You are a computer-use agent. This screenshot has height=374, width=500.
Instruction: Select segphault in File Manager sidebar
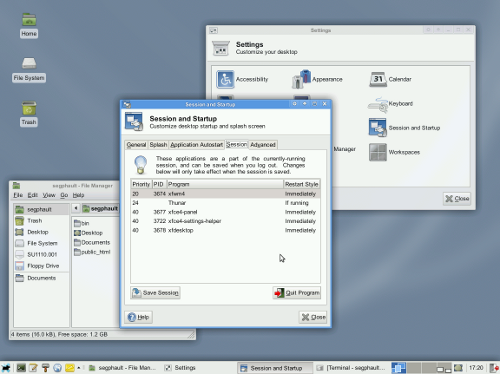41,209
